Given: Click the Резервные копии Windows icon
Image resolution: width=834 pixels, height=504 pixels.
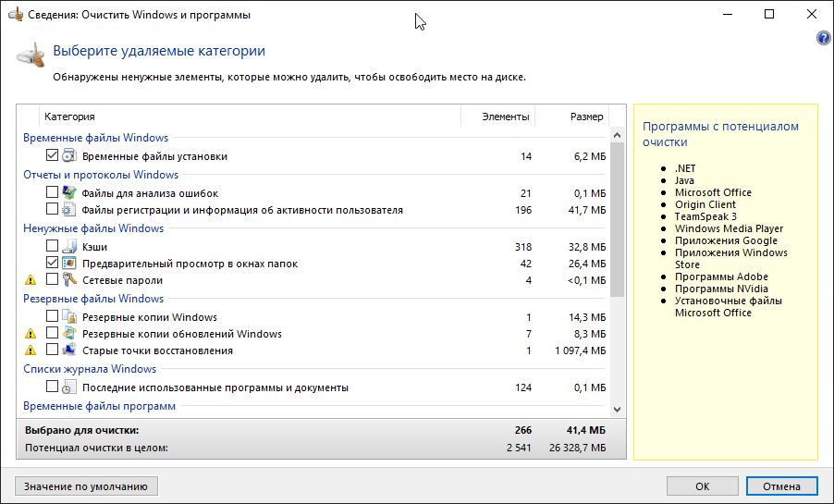Looking at the screenshot, I should point(69,317).
